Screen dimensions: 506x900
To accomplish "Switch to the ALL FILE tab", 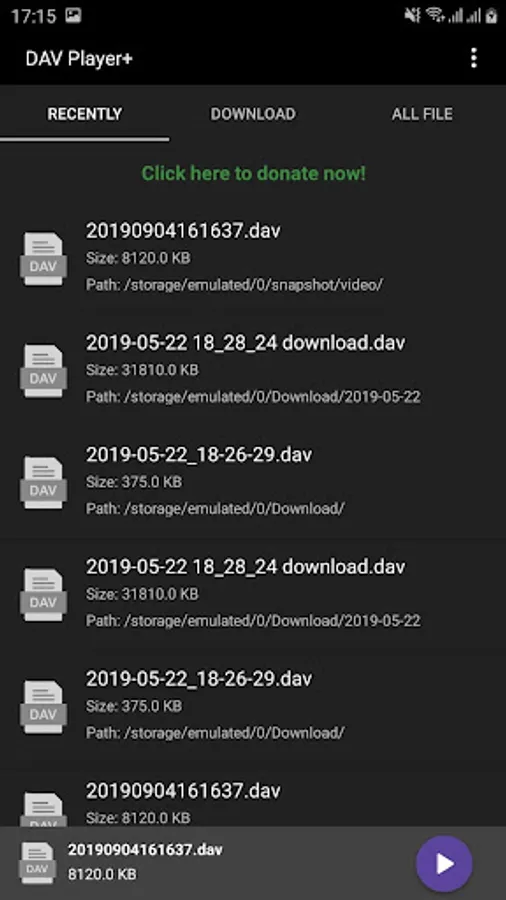I will click(422, 114).
